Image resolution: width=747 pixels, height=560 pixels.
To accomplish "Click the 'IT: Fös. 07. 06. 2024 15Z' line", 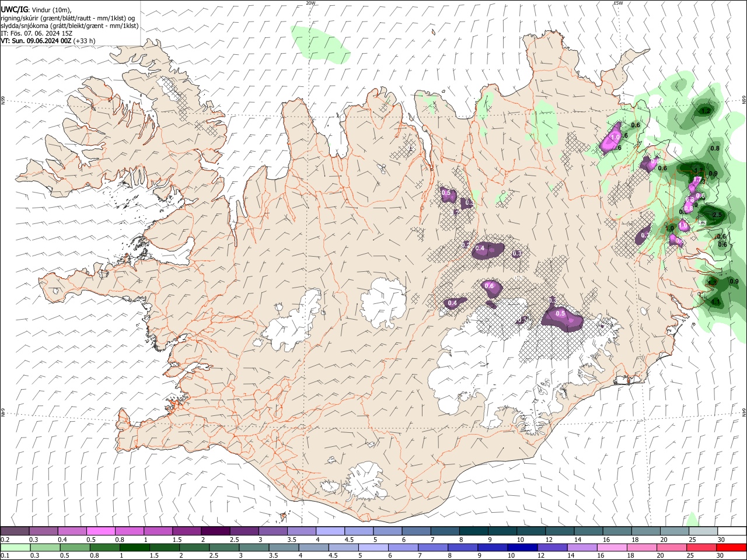I will tap(36, 33).
